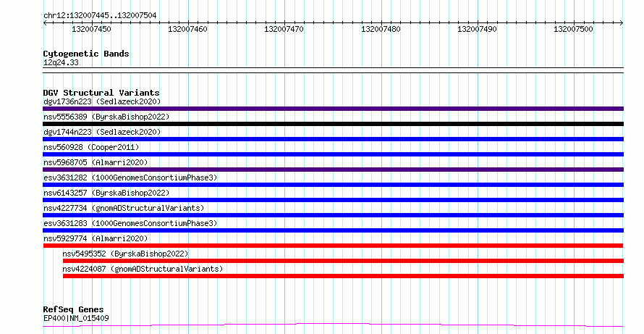Screen dimensions: 644x334
Task: Click the blue nsv4227734 variant bar
Action: click(x=333, y=215)
